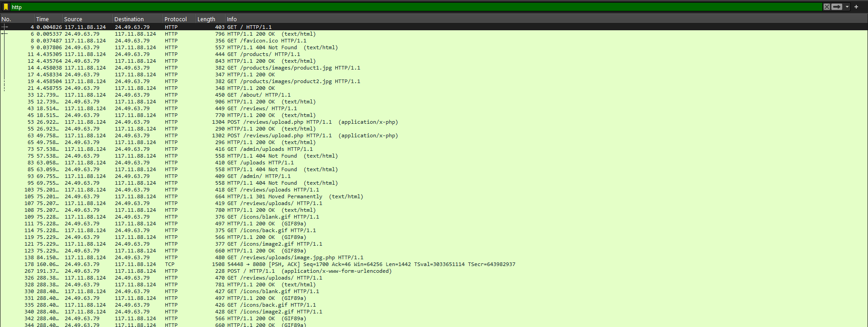Image resolution: width=868 pixels, height=327 pixels.
Task: Select packet 123 GIF89a response
Action: tap(434, 251)
